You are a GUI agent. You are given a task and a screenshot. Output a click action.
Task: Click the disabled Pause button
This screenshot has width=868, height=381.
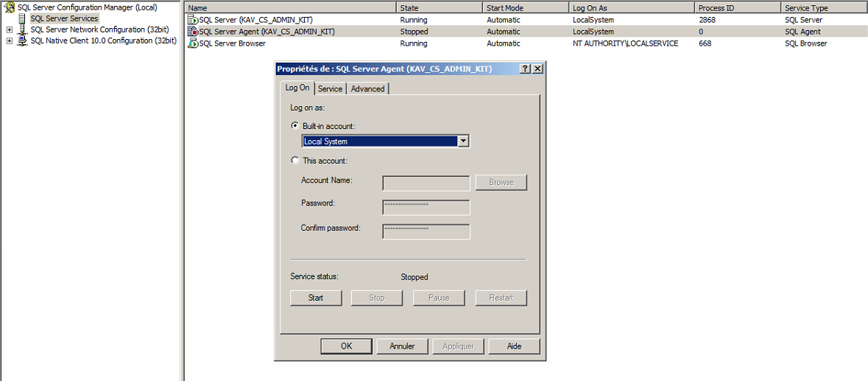pyautogui.click(x=439, y=298)
